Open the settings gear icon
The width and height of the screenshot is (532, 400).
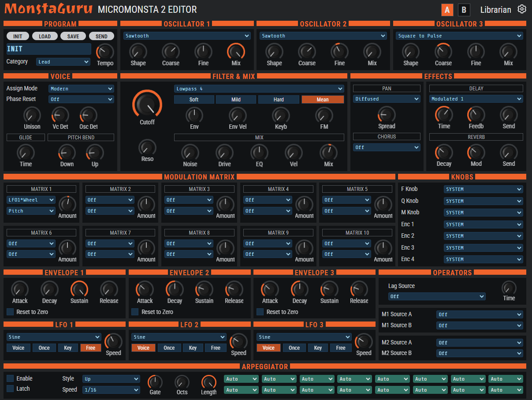(522, 9)
